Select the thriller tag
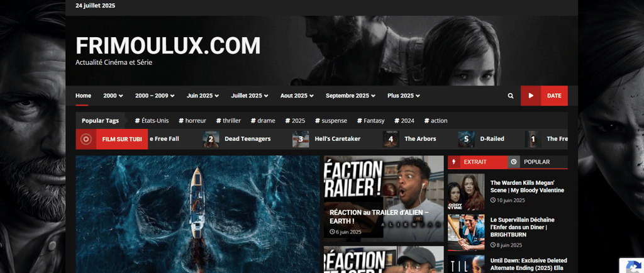Screen dimensions: 644x273 228,121
